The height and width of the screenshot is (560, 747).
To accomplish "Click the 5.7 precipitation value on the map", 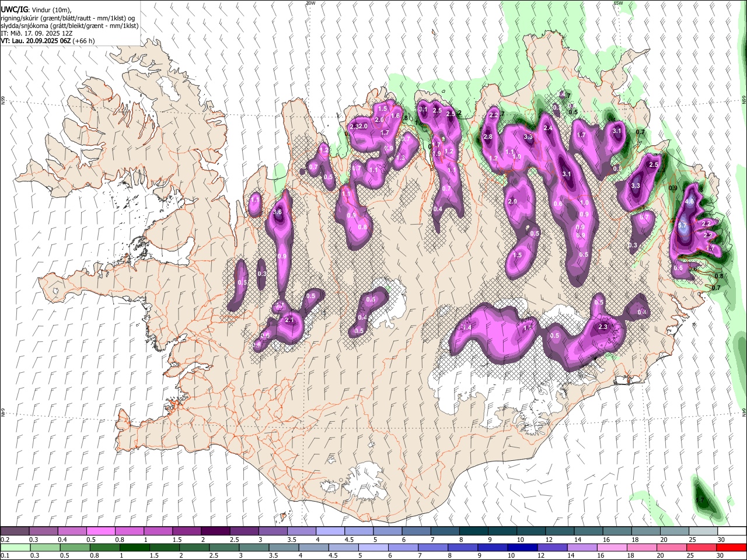I will pyautogui.click(x=683, y=225).
